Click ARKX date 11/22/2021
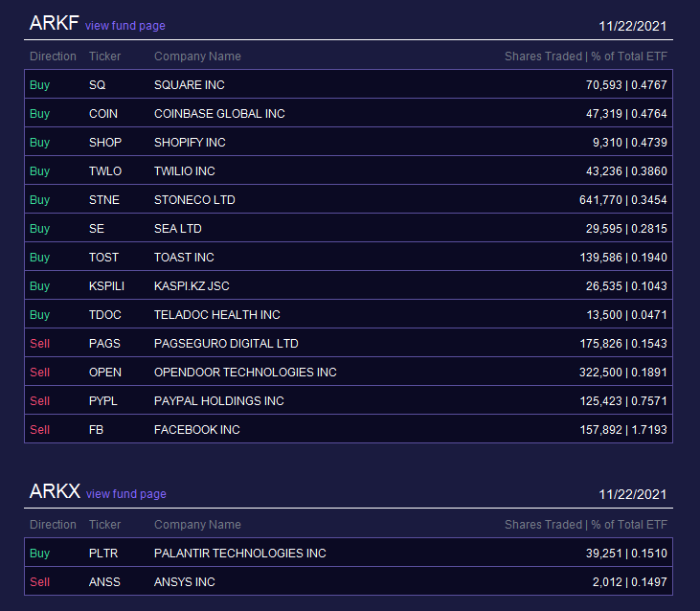700x611 pixels. (x=633, y=494)
